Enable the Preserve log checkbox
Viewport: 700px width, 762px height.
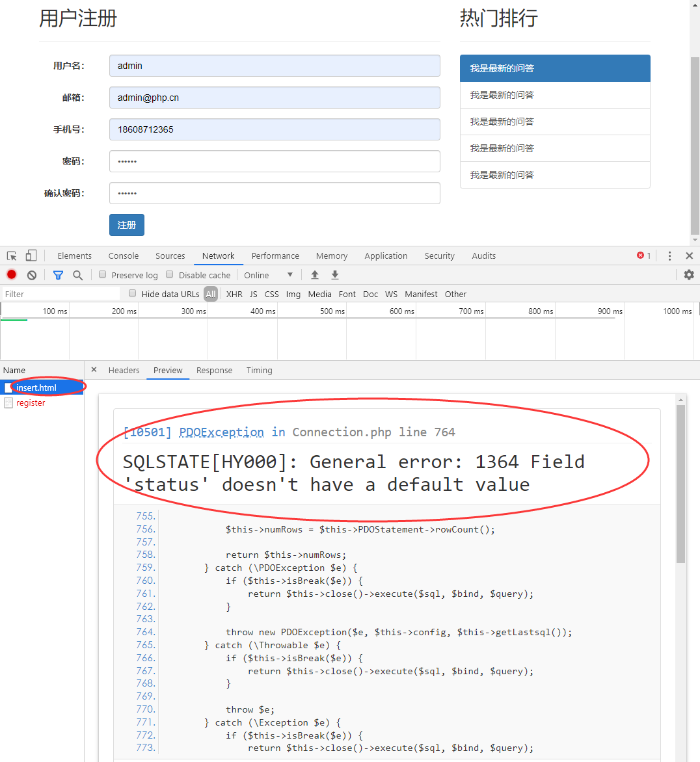103,274
